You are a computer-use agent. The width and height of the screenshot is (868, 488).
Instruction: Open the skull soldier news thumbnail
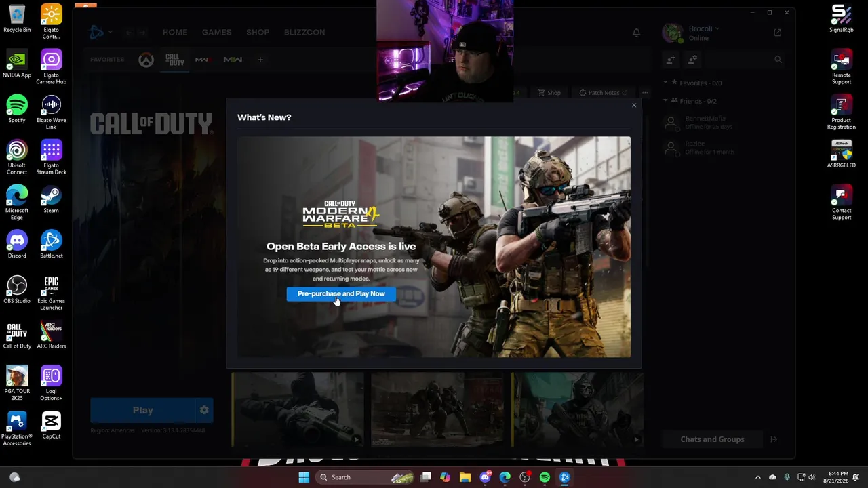(x=578, y=409)
